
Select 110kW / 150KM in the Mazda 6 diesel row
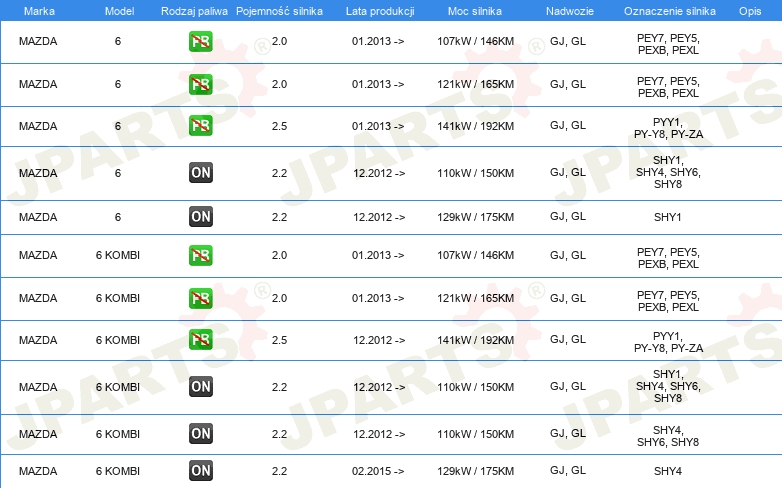click(475, 173)
